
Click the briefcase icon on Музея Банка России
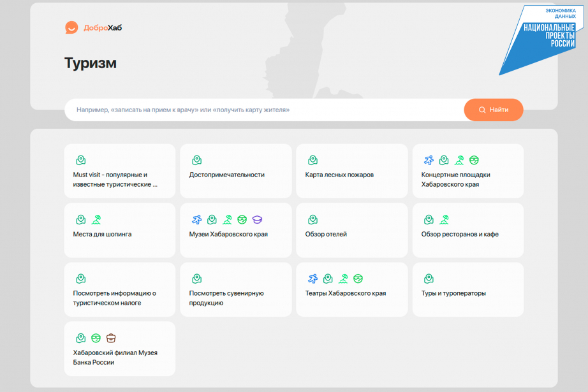coord(111,338)
